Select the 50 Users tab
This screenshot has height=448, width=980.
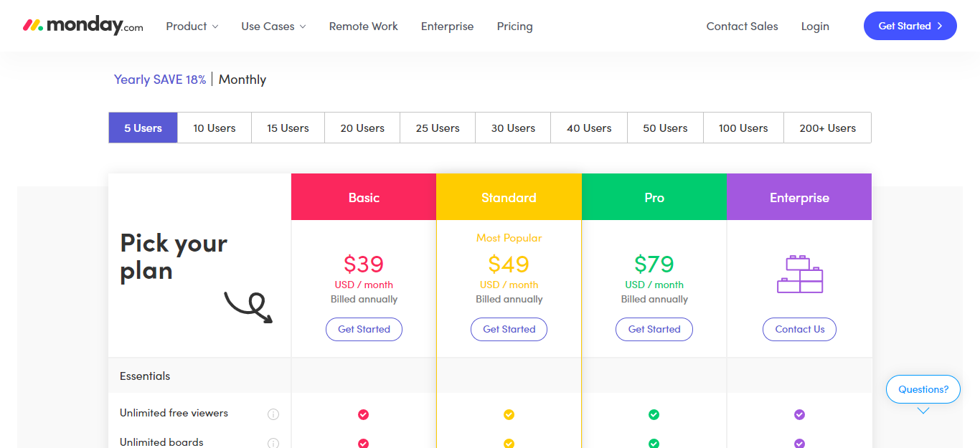pos(665,128)
